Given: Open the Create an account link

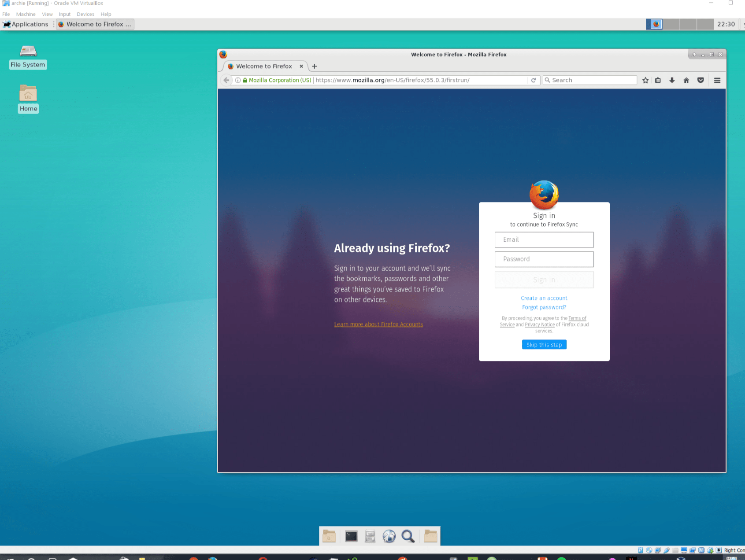Looking at the screenshot, I should point(544,298).
